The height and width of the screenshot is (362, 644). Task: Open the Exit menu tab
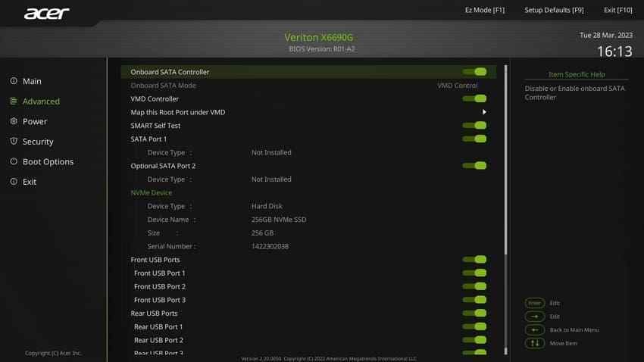point(30,182)
